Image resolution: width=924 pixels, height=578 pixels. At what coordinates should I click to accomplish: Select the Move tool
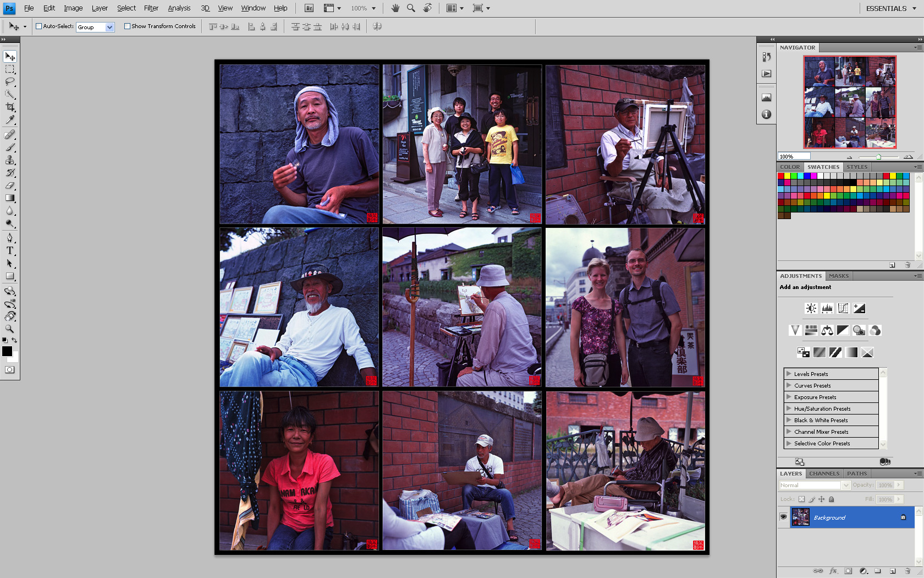[10, 57]
